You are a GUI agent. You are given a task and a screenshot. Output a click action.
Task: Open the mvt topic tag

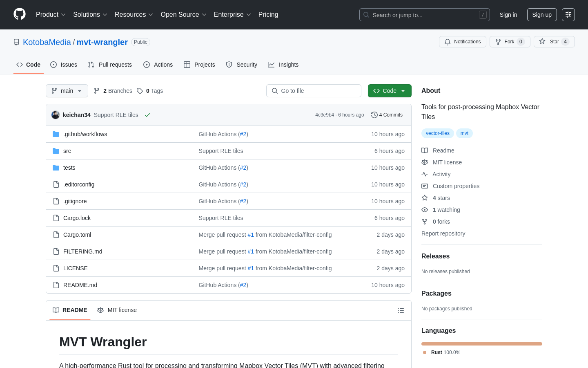coord(464,133)
